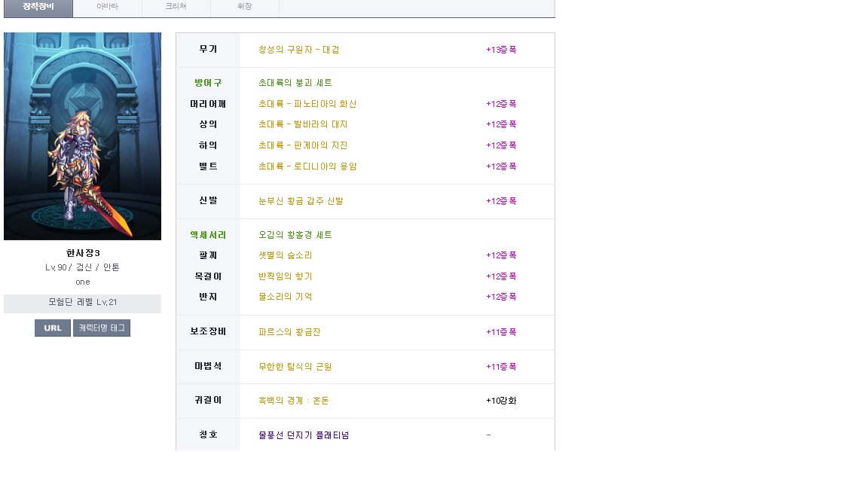Switch to the 아바타 tab
The width and height of the screenshot is (868, 488).
[107, 7]
